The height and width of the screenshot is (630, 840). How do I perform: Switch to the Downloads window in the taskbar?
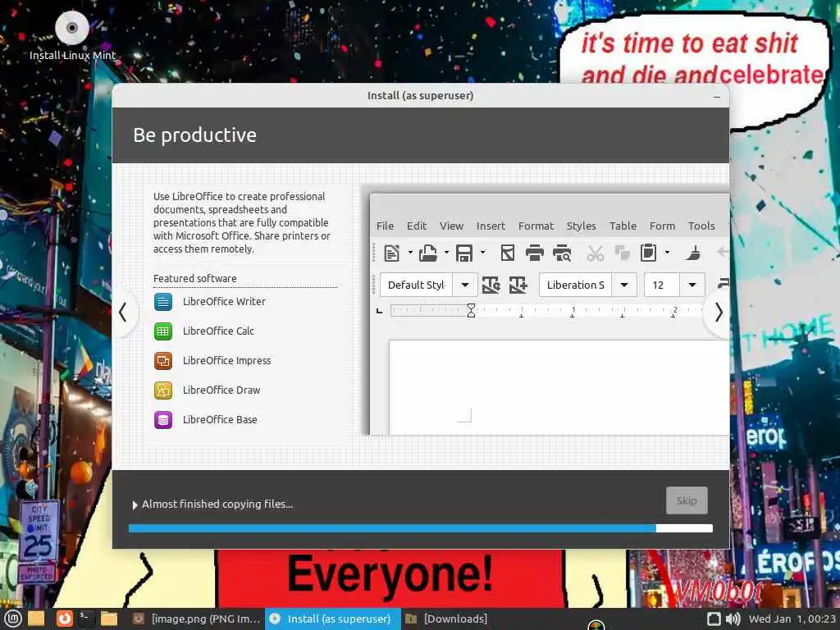[x=446, y=619]
